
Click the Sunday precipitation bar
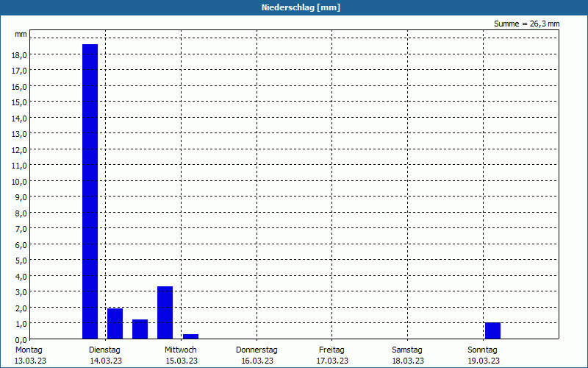[492, 330]
